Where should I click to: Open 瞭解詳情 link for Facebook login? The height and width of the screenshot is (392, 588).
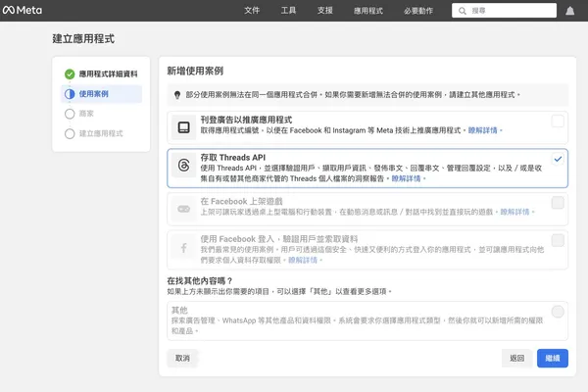[303, 260]
